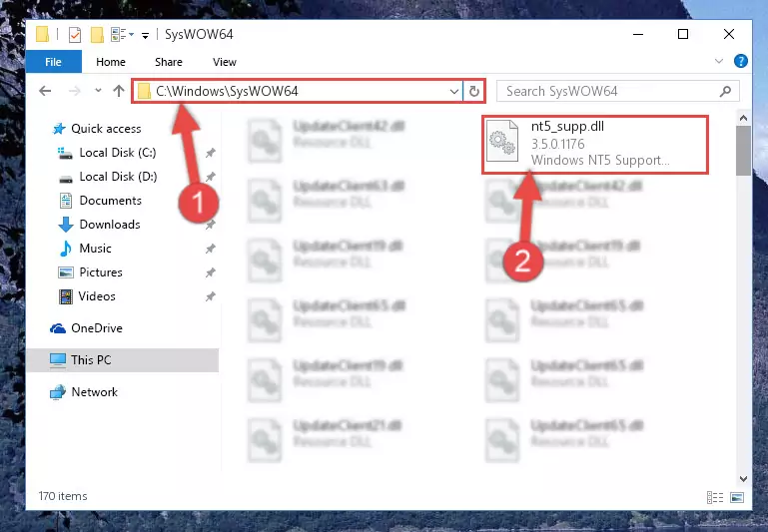Screen dimensions: 768x532
Task: Select the nt5_supp.dll file
Action: [x=594, y=144]
